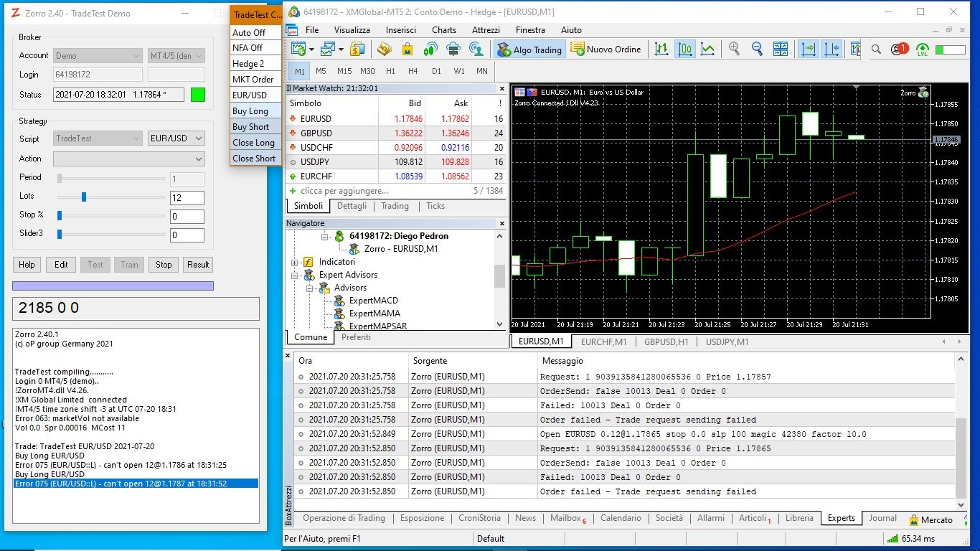Select the line chart icon
This screenshot has height=551, width=980.
(x=708, y=50)
